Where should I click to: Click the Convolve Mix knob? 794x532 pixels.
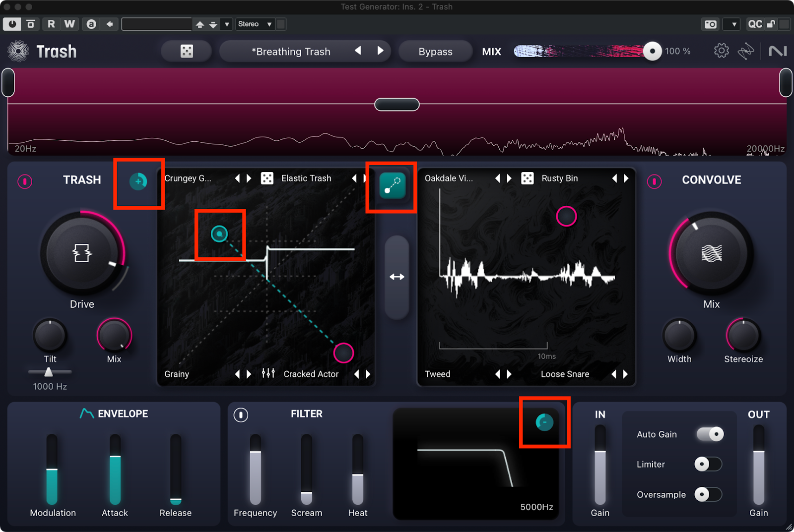[711, 253]
